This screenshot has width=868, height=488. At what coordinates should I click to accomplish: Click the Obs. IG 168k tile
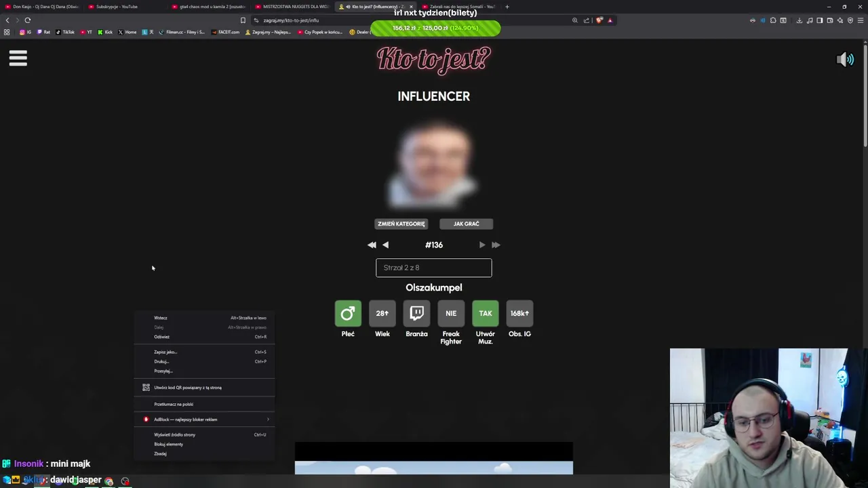519,313
